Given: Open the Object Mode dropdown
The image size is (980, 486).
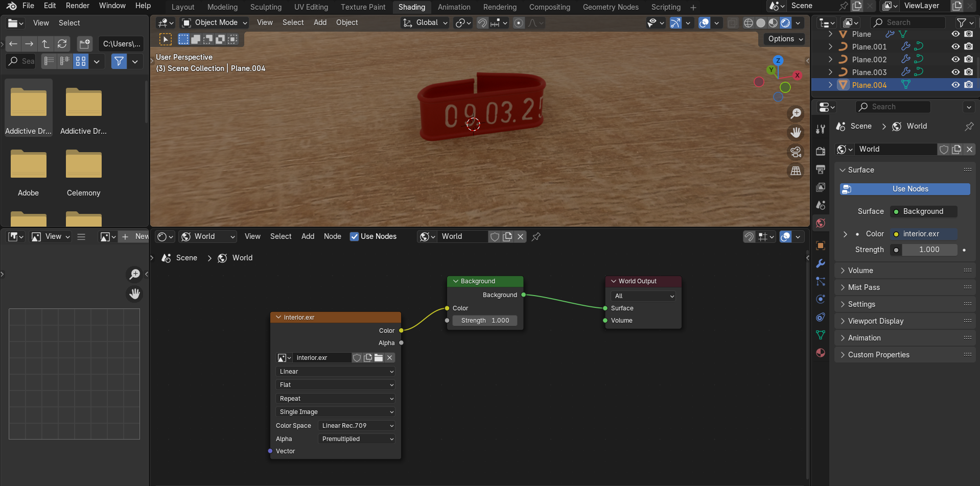Looking at the screenshot, I should click(x=215, y=22).
